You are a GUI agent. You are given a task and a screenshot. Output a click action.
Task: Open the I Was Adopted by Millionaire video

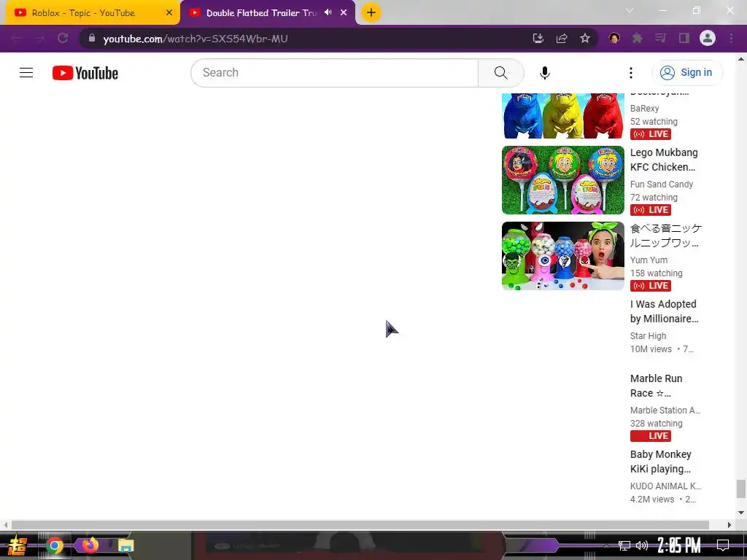664,311
